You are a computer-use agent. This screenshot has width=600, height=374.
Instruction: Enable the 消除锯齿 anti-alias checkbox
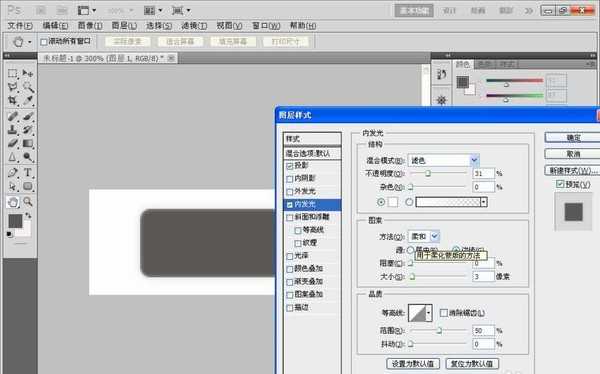click(444, 313)
